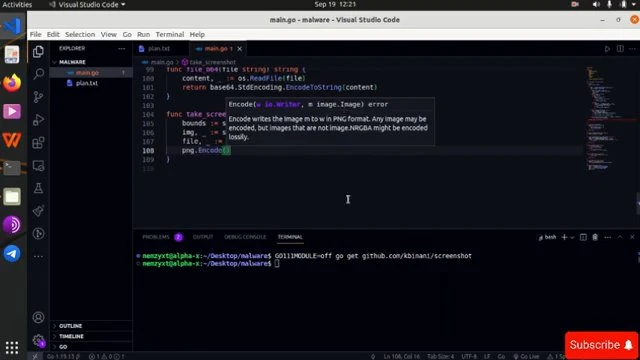Open the Explorer view in activity bar

[x=38, y=51]
